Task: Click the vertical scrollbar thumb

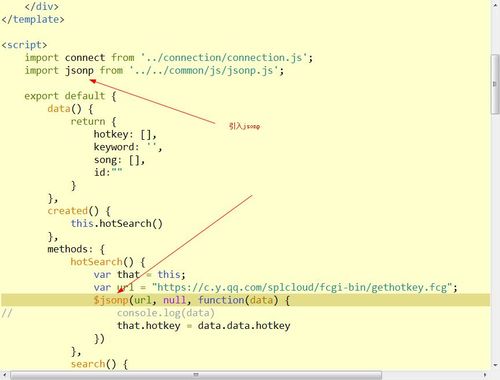Action: [x=495, y=84]
